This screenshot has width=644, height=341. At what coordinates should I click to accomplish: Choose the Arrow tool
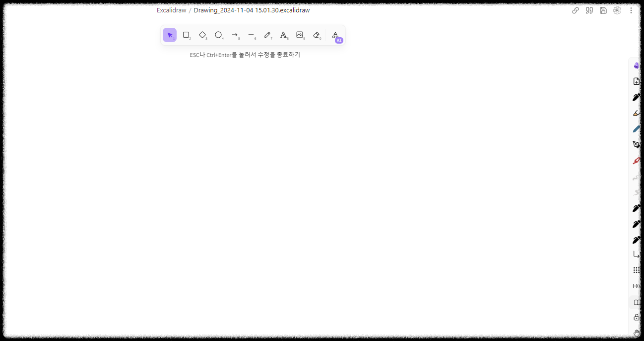click(x=235, y=35)
